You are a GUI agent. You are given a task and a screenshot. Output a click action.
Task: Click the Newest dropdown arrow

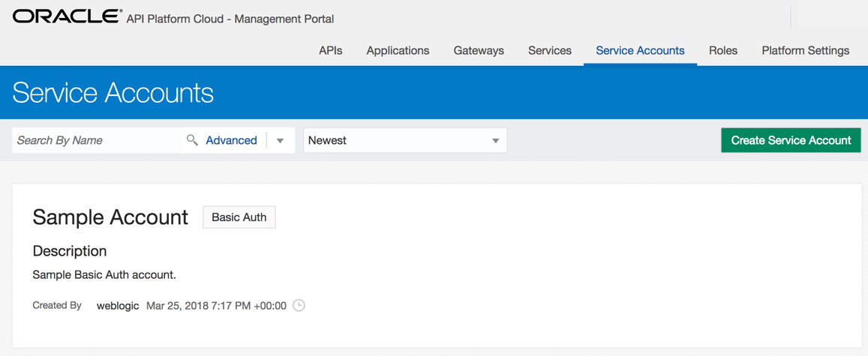click(495, 140)
